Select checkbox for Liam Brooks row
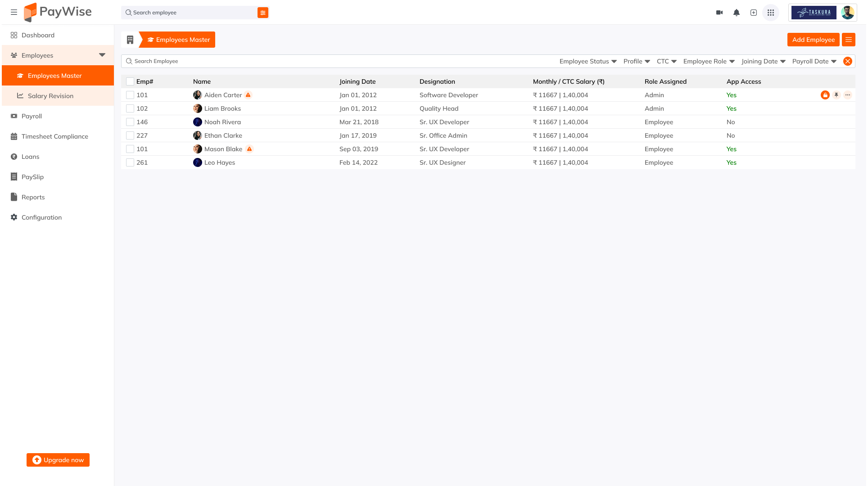 130,108
